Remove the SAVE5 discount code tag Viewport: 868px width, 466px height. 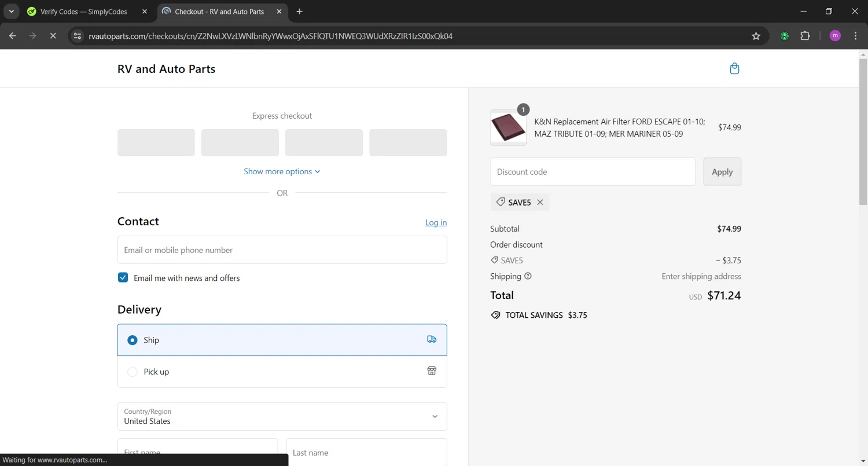(540, 202)
